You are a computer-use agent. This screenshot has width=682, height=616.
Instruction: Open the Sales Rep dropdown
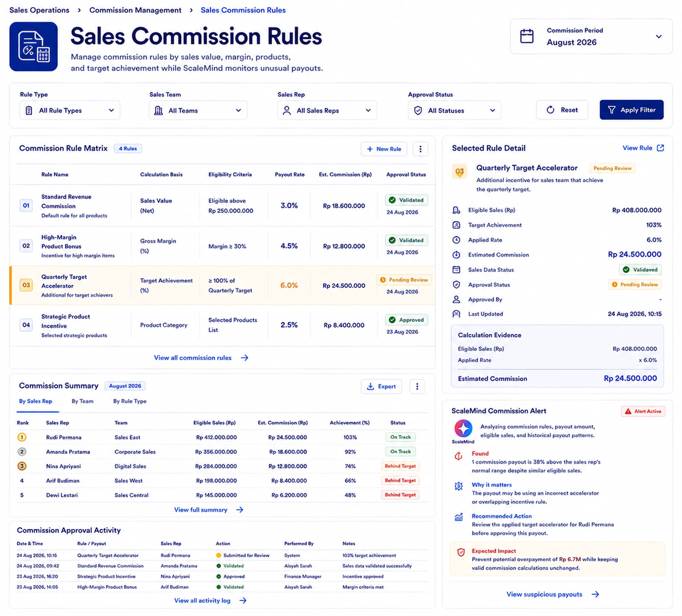[x=327, y=110]
